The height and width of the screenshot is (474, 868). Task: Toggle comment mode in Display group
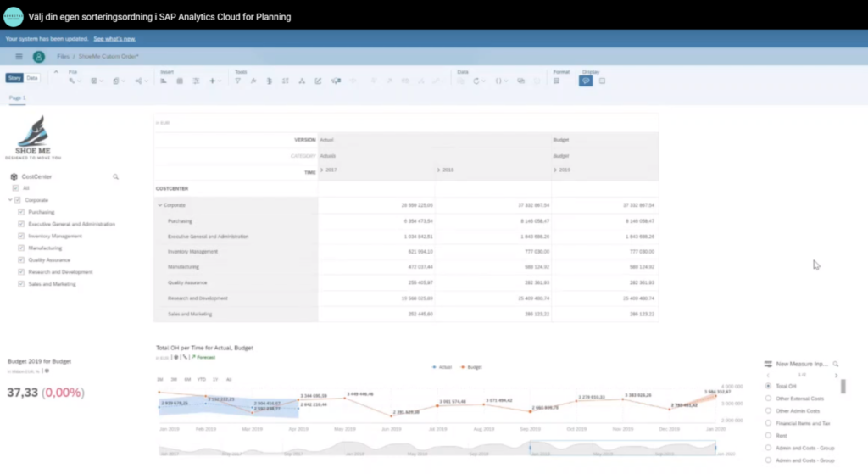(x=586, y=81)
